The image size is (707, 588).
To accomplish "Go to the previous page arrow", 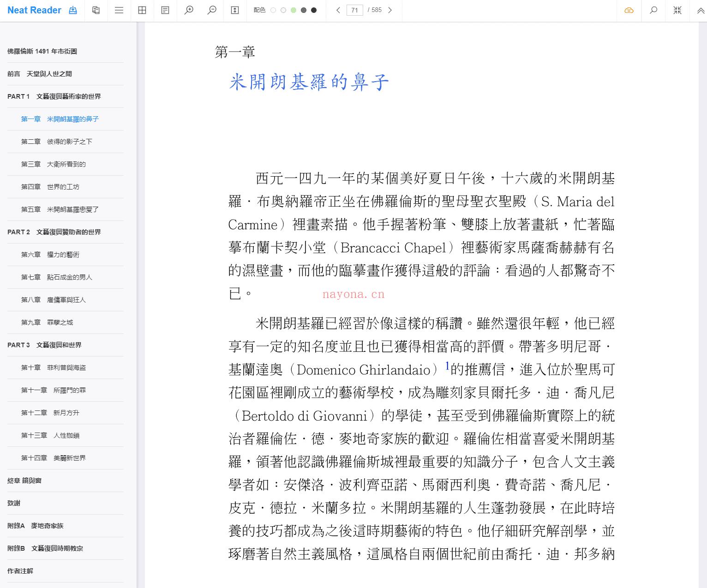I will [x=338, y=10].
